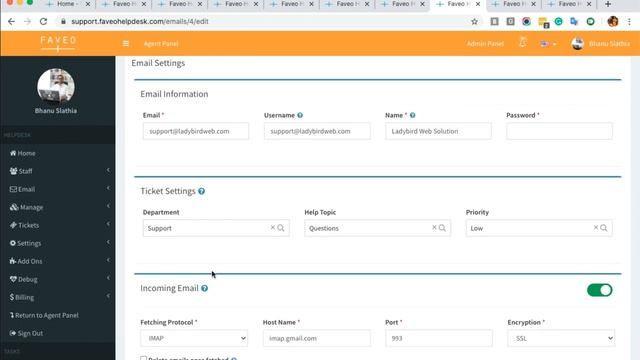Clear the Priority Low selection
Screen dimensions: 640x360
596,227
